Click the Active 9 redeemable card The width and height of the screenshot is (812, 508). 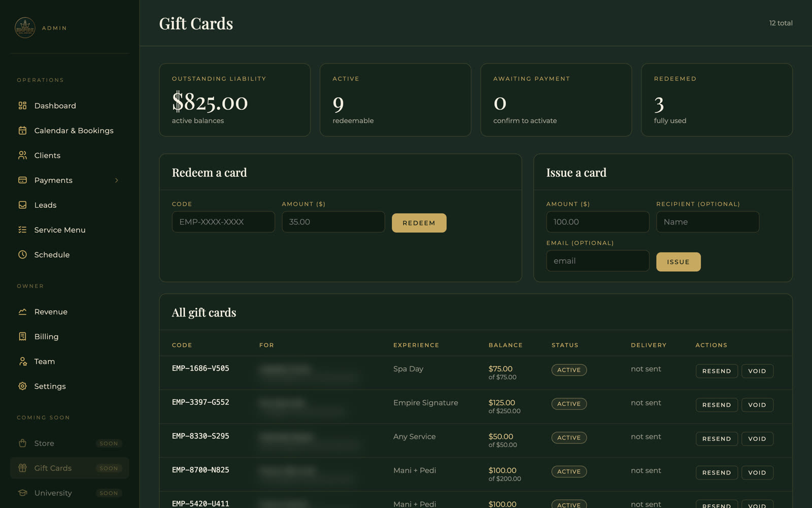point(395,100)
